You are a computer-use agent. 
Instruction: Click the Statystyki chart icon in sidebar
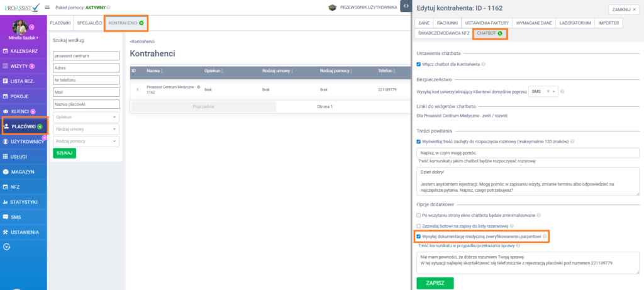[6, 202]
